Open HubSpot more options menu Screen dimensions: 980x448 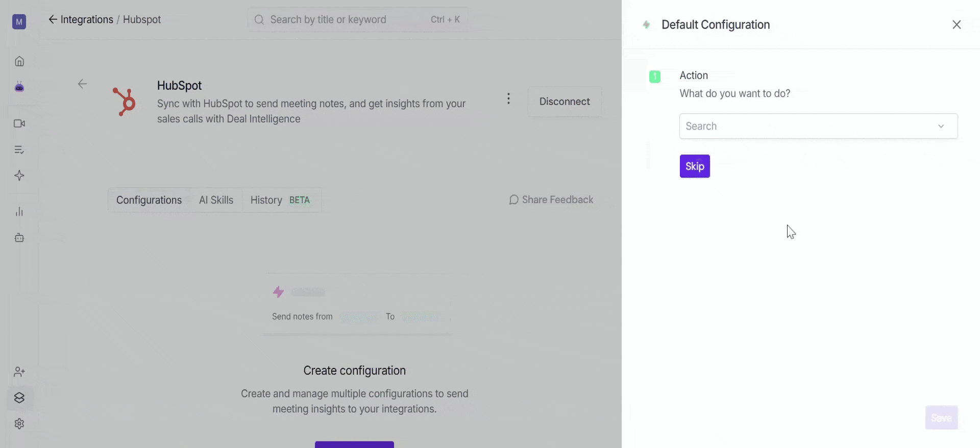[x=508, y=98]
